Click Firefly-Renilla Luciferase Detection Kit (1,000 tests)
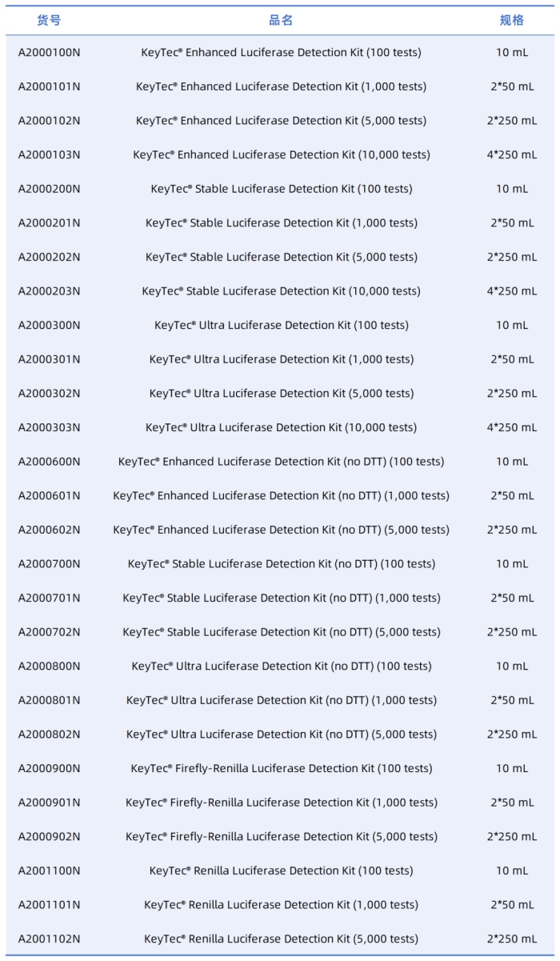The width and height of the screenshot is (560, 961). (282, 803)
